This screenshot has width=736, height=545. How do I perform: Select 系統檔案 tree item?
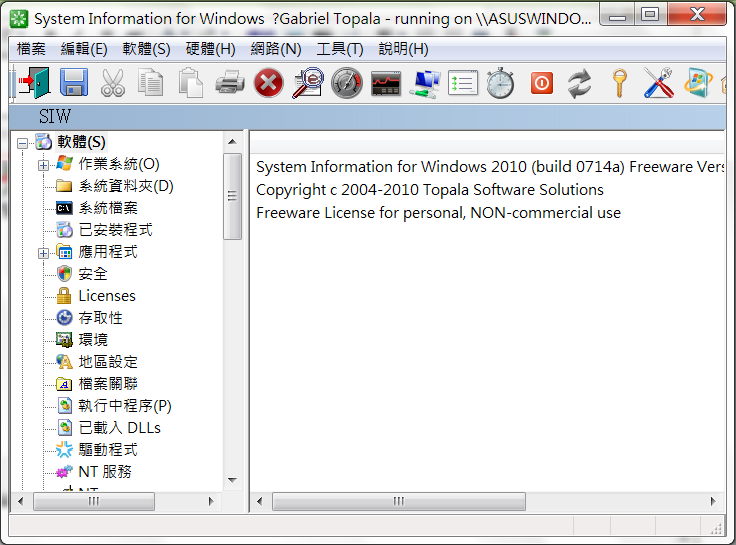point(108,208)
